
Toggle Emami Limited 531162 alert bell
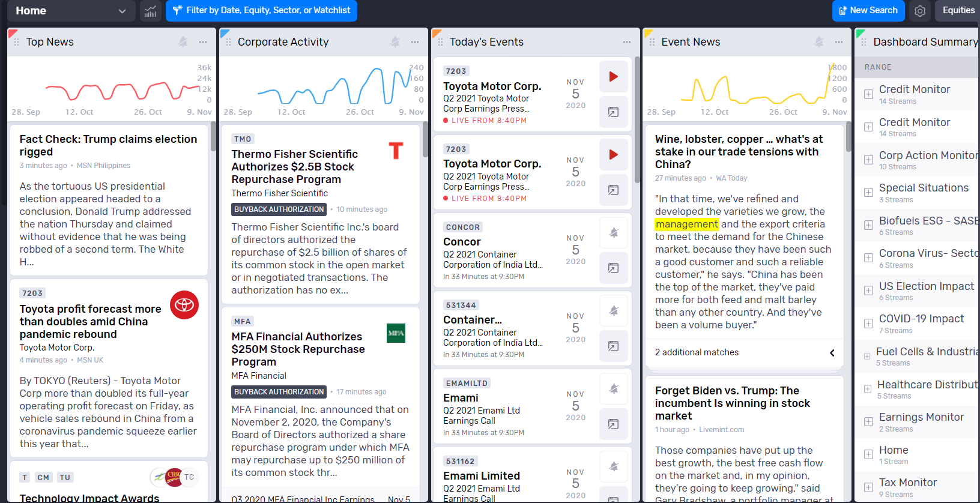coord(614,467)
